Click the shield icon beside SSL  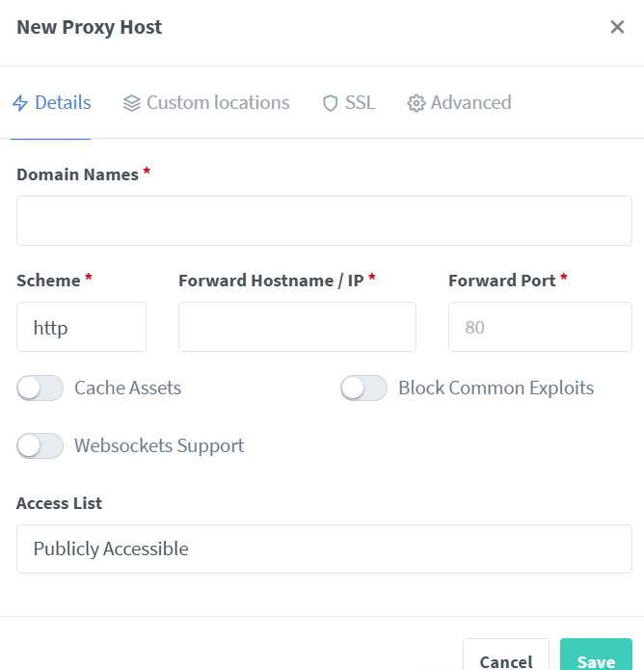click(x=331, y=103)
